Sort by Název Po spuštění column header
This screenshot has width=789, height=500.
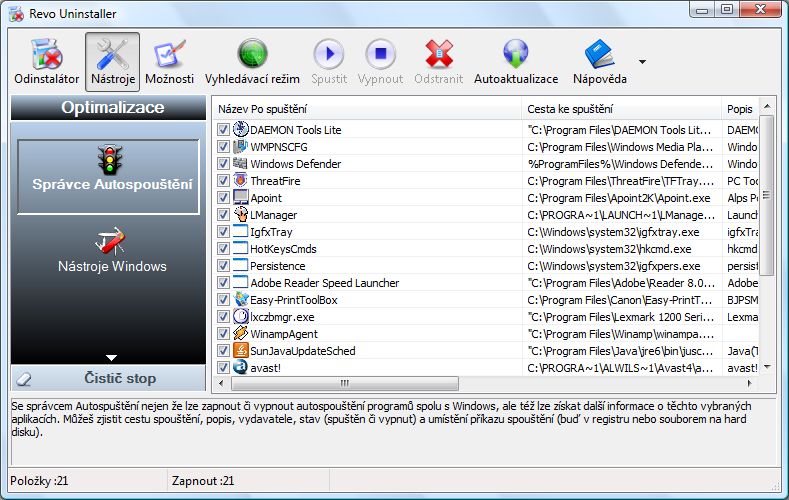(x=367, y=109)
